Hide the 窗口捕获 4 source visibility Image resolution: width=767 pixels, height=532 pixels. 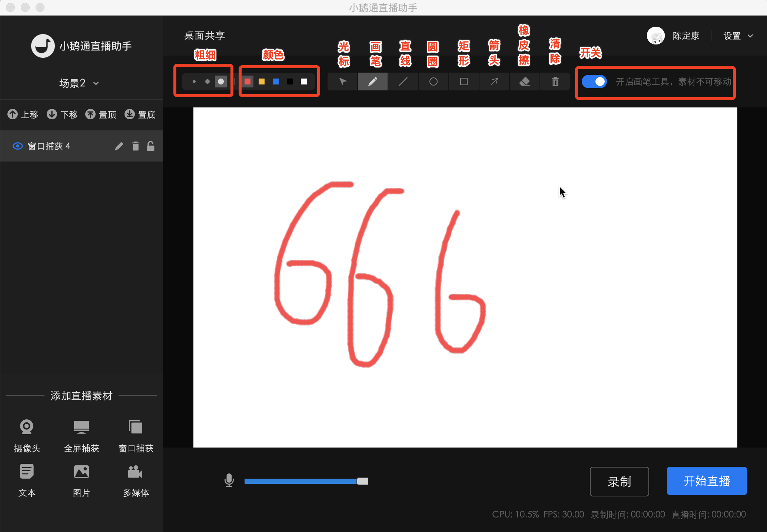(17, 146)
